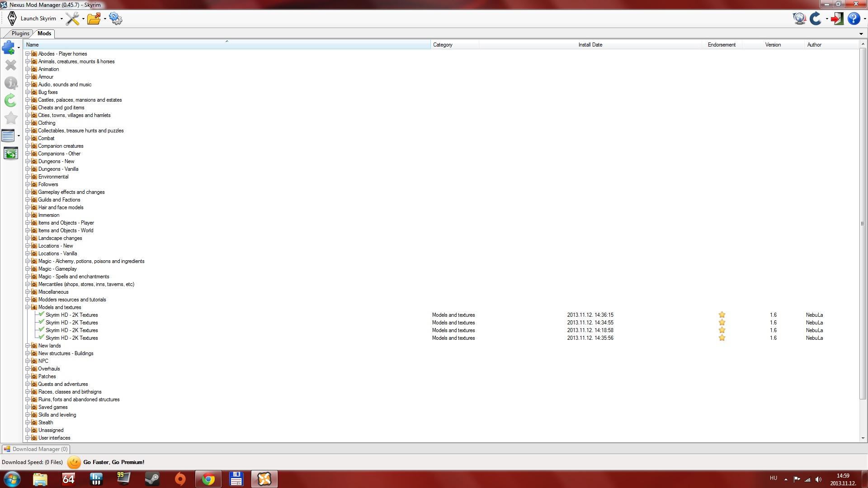This screenshot has height=488, width=868.
Task: Click the Add Mod puzzle piece icon
Action: 9,47
